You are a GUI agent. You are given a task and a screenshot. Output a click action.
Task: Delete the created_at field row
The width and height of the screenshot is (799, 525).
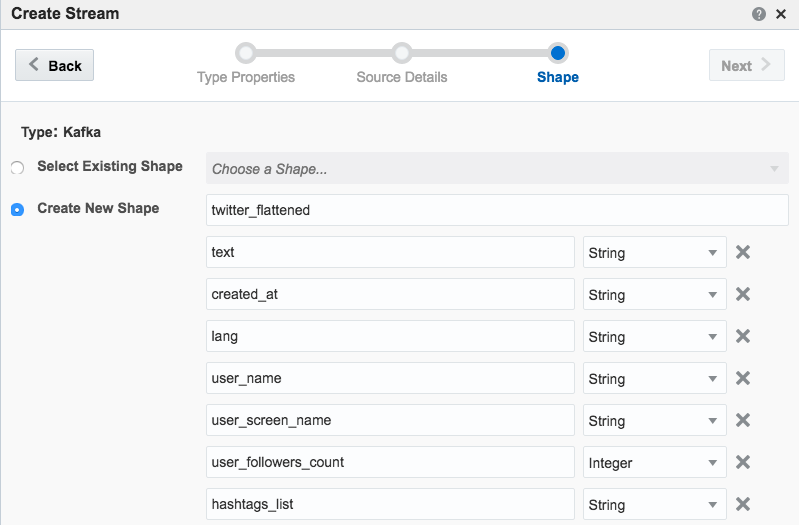coord(743,294)
